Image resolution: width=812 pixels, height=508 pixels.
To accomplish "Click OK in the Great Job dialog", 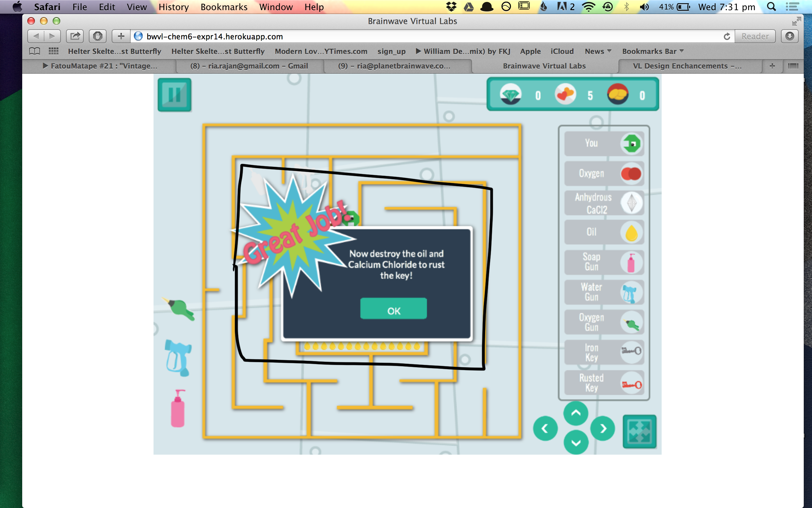I will pyautogui.click(x=393, y=309).
